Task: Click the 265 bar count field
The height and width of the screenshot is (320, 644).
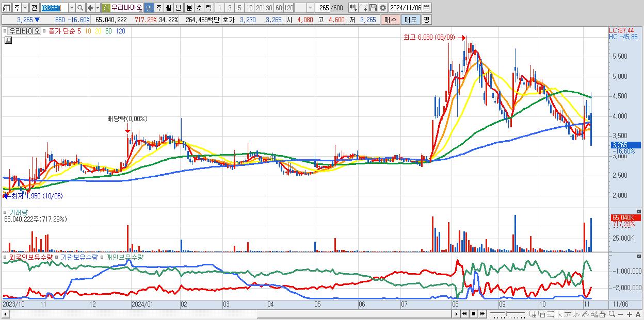Action: pos(323,8)
